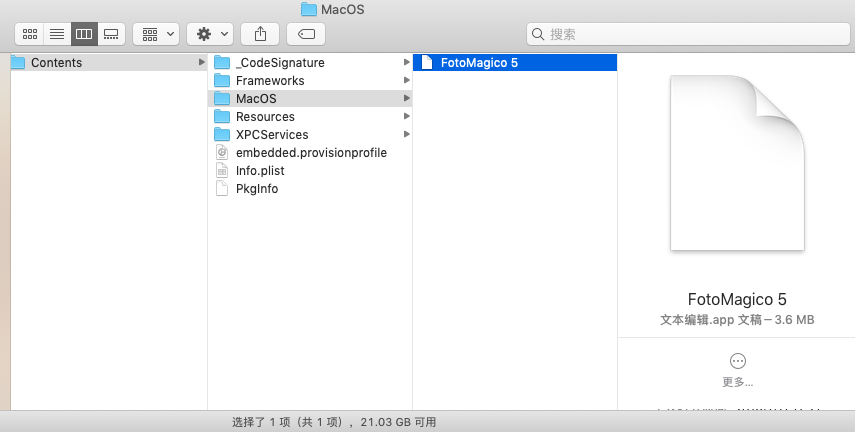Click the Frameworks folder icon

(222, 80)
